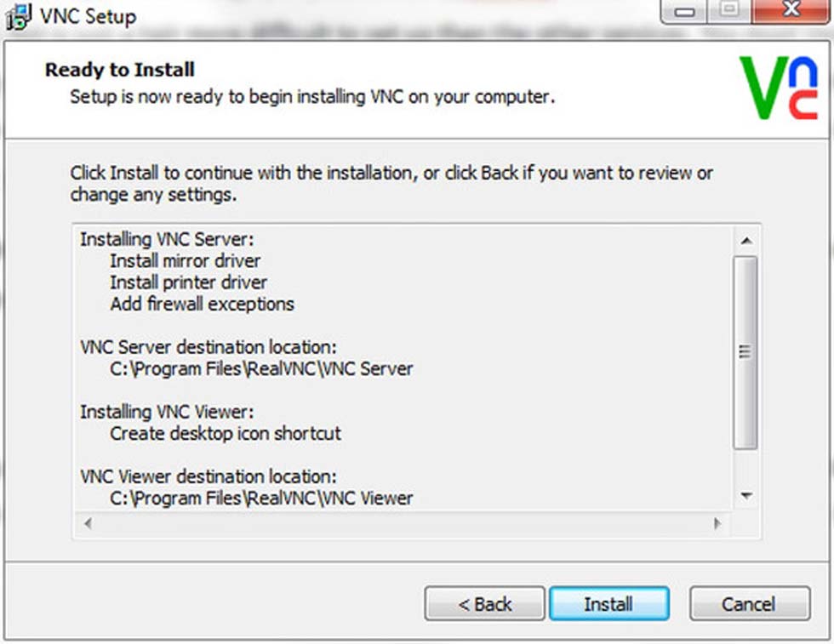The image size is (834, 644).
Task: Cancel the VNC setup wizard
Action: pyautogui.click(x=750, y=603)
